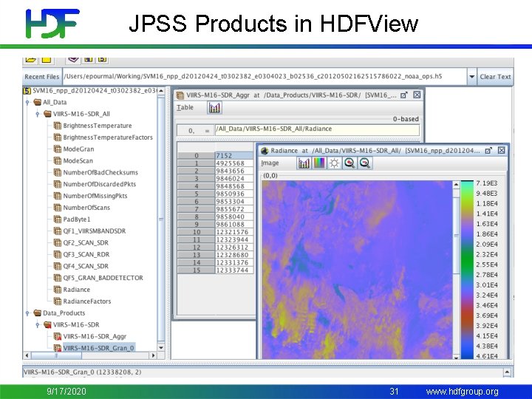Select QF2_SCAN_SDR in the tree
The width and height of the screenshot is (532, 399).
pyautogui.click(x=86, y=242)
